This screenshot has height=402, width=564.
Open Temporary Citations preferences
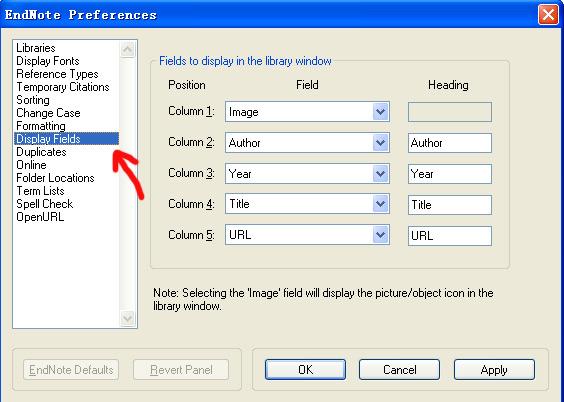(x=63, y=87)
